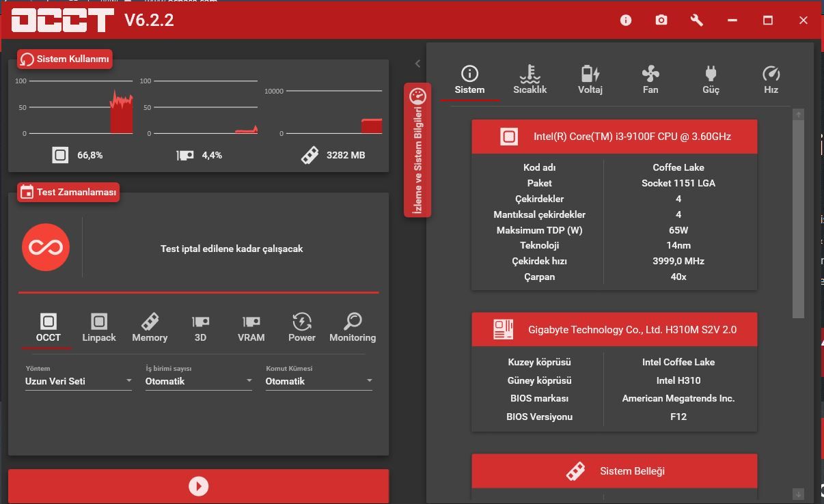Click the Maksimum TDP (W) label

point(540,230)
